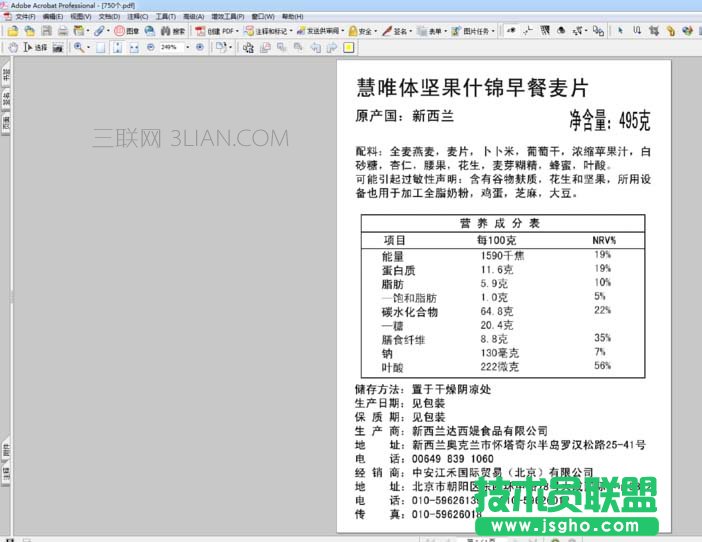The image size is (702, 542).
Task: Toggle the Fit Page view icon
Action: [x=118, y=47]
